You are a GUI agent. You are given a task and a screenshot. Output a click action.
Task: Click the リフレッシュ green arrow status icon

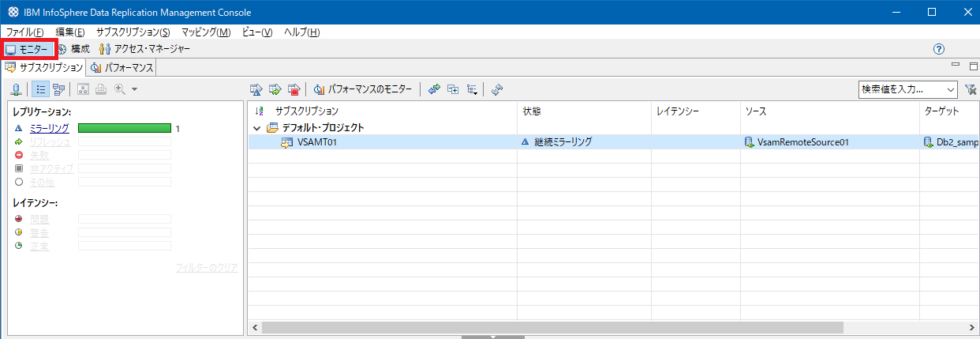[x=18, y=141]
